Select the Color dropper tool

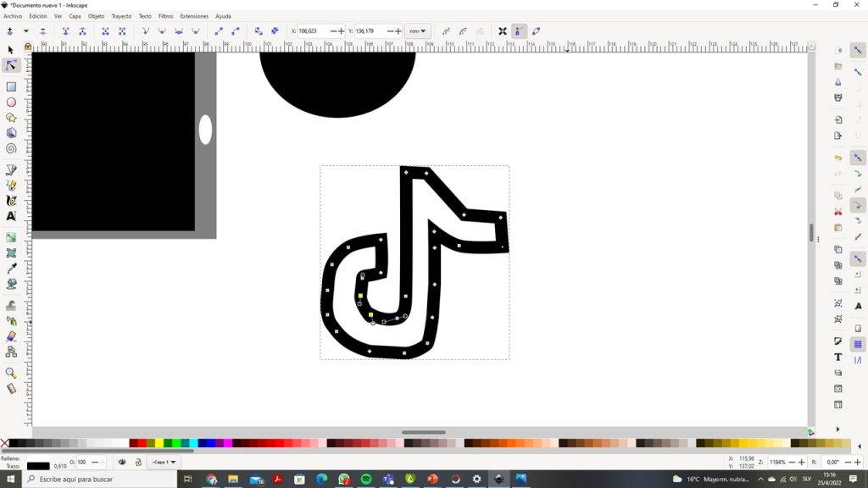(11, 269)
